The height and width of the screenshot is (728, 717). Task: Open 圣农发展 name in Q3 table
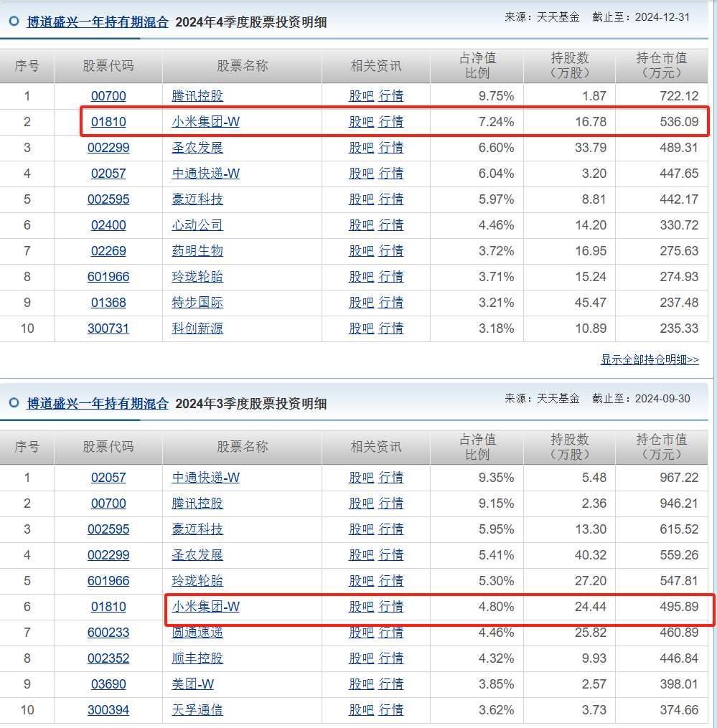197,555
